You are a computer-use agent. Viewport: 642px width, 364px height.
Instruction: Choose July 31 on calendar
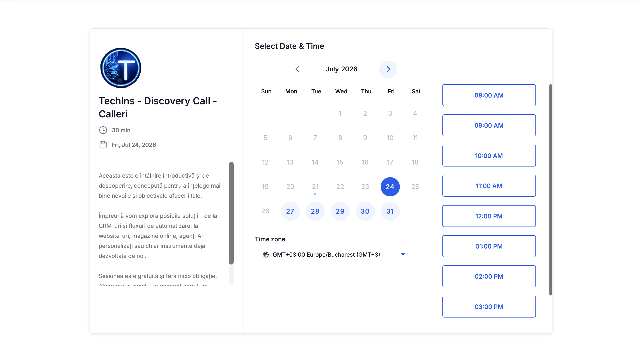[x=390, y=211]
